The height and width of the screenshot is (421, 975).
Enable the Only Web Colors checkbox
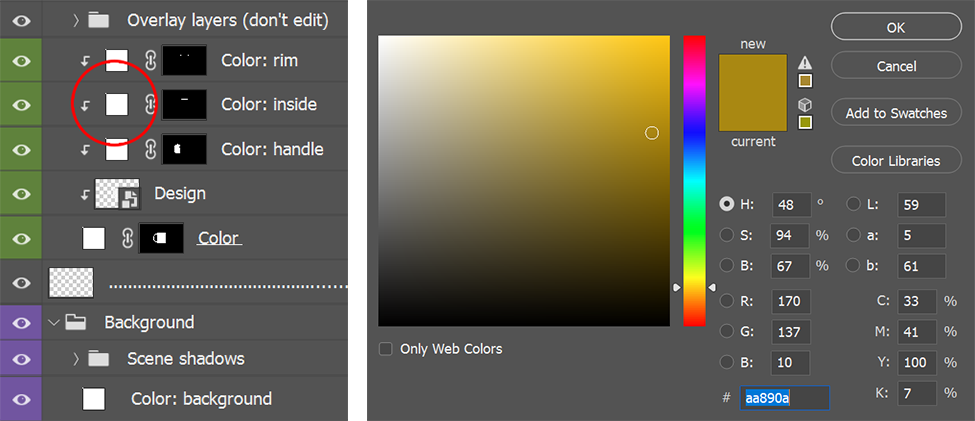point(386,349)
